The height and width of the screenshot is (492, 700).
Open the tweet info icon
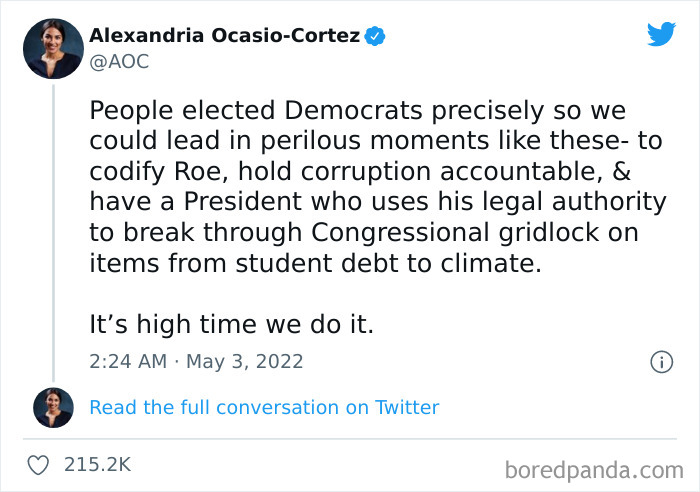click(x=661, y=362)
